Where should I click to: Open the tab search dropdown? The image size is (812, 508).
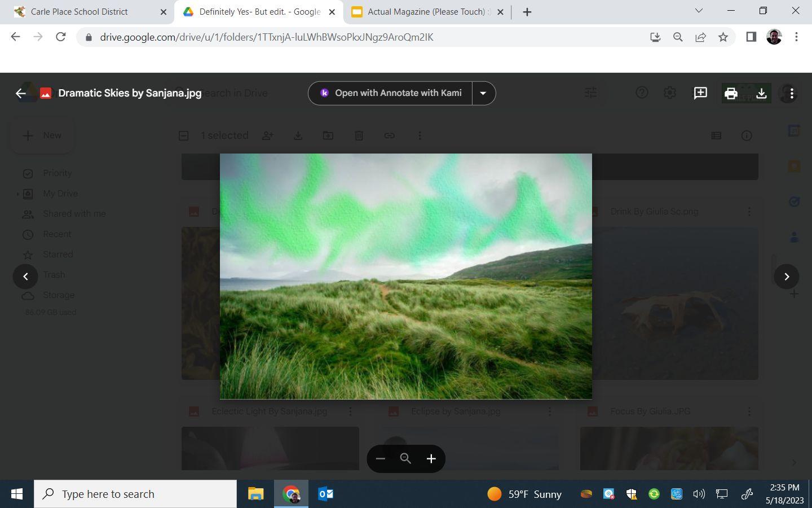click(699, 11)
